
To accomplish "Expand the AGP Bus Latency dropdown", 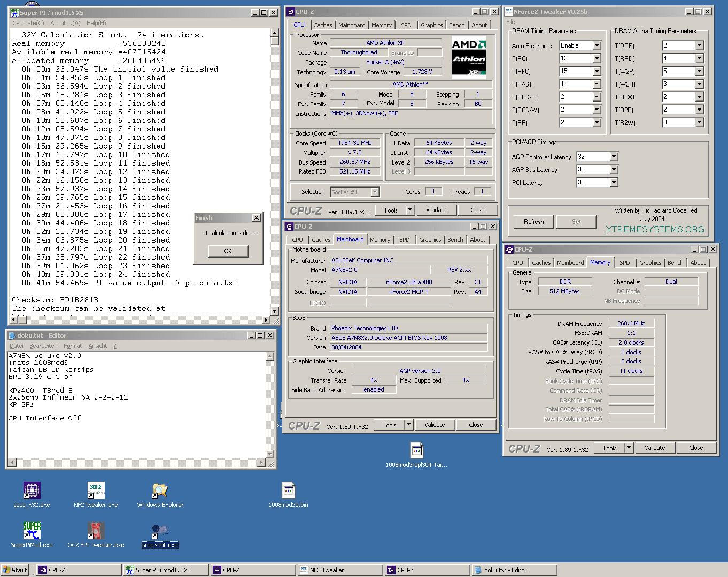I will click(614, 169).
